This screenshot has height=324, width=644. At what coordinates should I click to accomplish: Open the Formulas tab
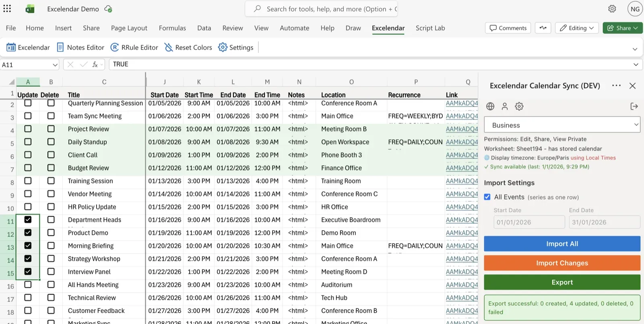click(x=172, y=28)
